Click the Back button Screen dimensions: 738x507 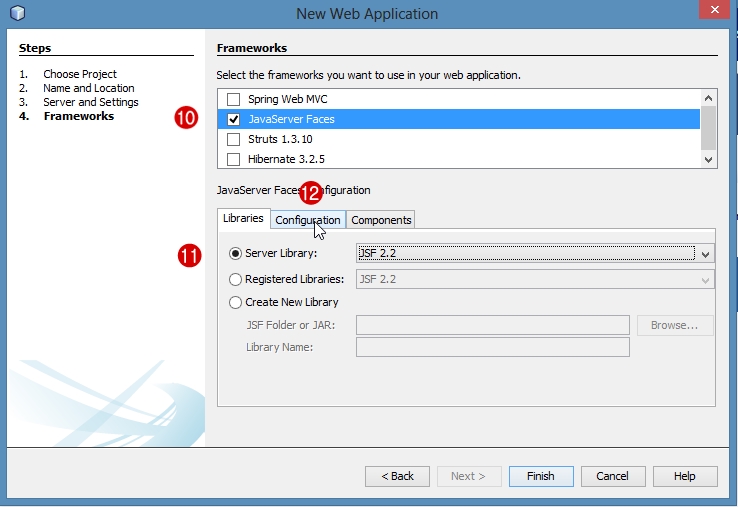(397, 476)
